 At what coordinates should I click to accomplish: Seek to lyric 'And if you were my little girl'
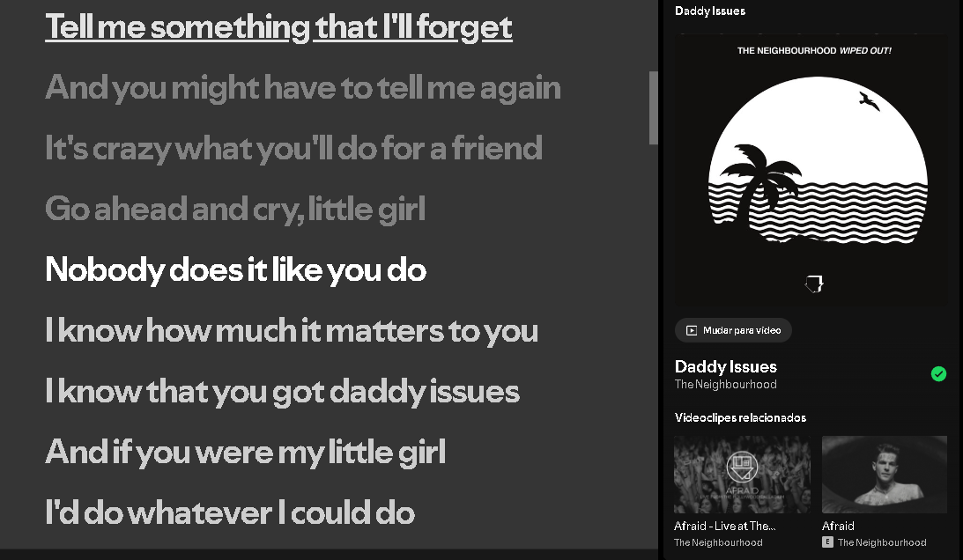(245, 453)
